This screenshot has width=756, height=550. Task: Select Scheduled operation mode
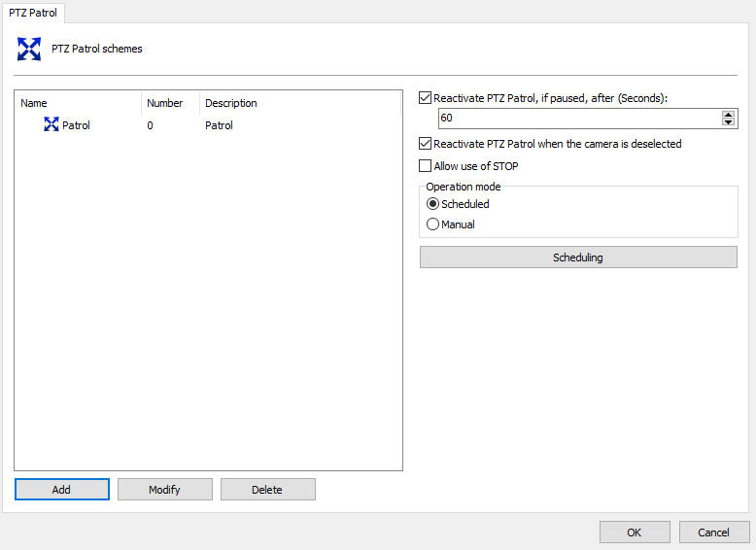click(x=433, y=204)
